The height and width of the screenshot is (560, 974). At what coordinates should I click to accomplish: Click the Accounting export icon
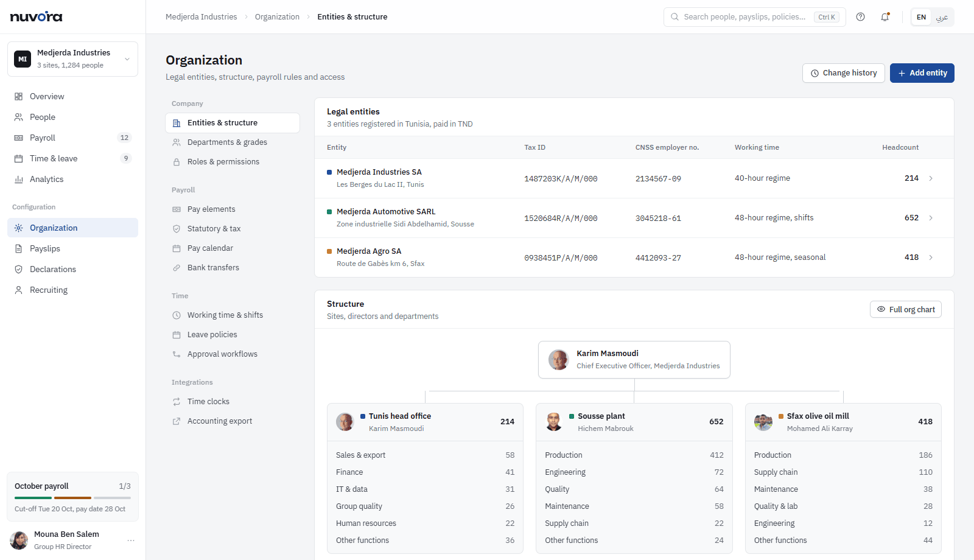pos(177,421)
